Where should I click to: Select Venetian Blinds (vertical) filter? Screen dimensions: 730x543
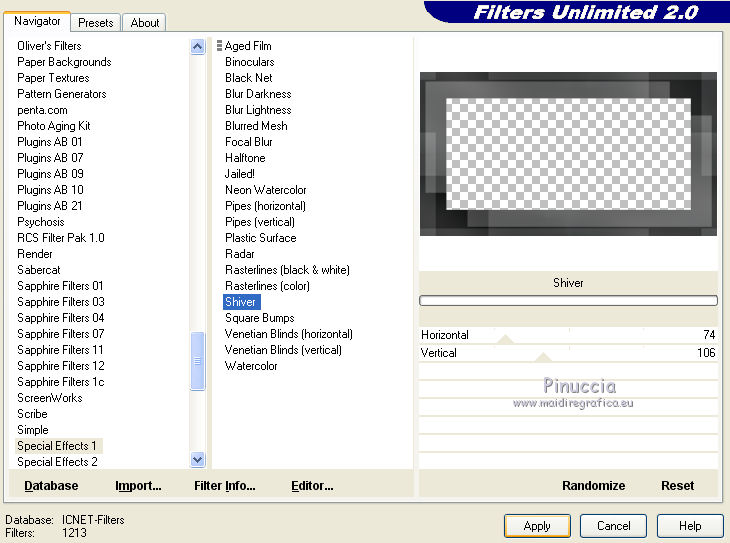tap(283, 350)
